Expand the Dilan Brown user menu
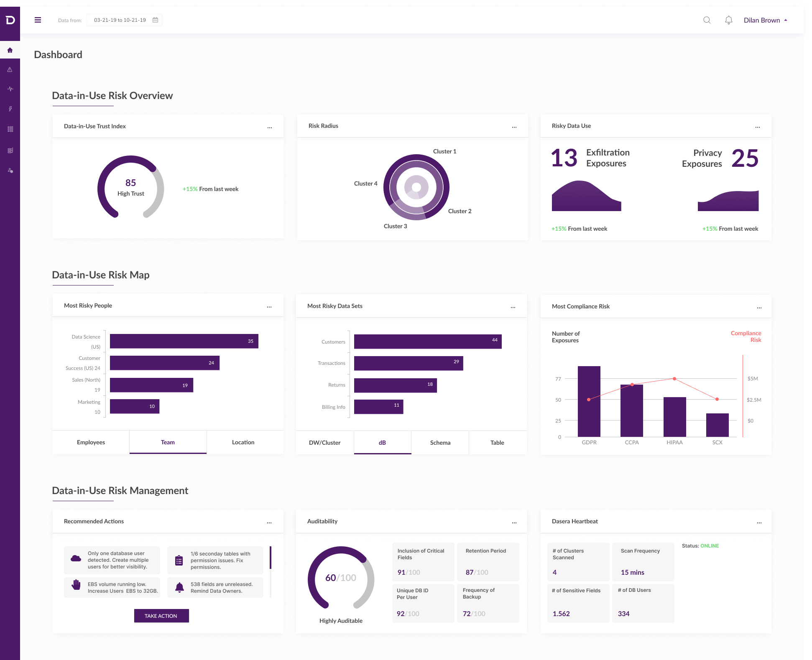 coord(765,20)
